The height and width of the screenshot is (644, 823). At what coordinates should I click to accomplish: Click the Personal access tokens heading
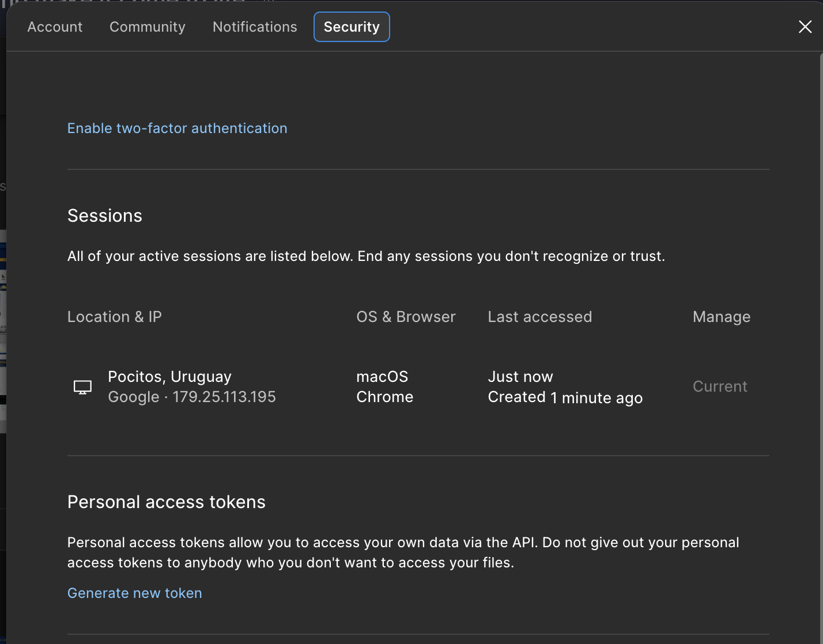coord(166,502)
